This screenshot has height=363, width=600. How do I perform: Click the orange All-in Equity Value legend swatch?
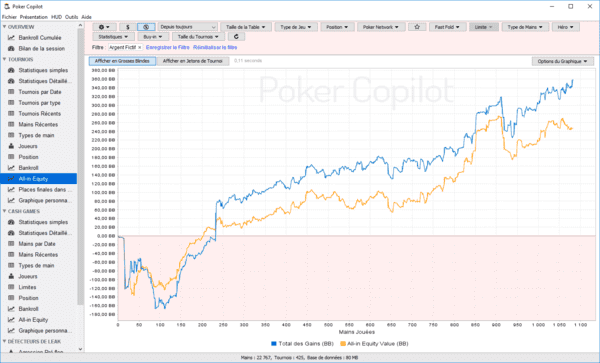pyautogui.click(x=343, y=344)
